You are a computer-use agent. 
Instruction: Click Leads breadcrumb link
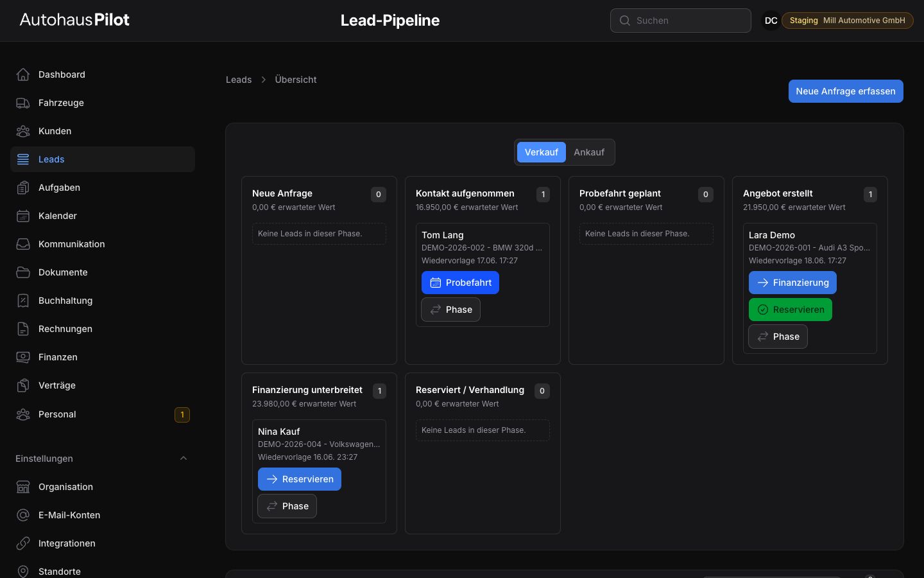click(239, 80)
